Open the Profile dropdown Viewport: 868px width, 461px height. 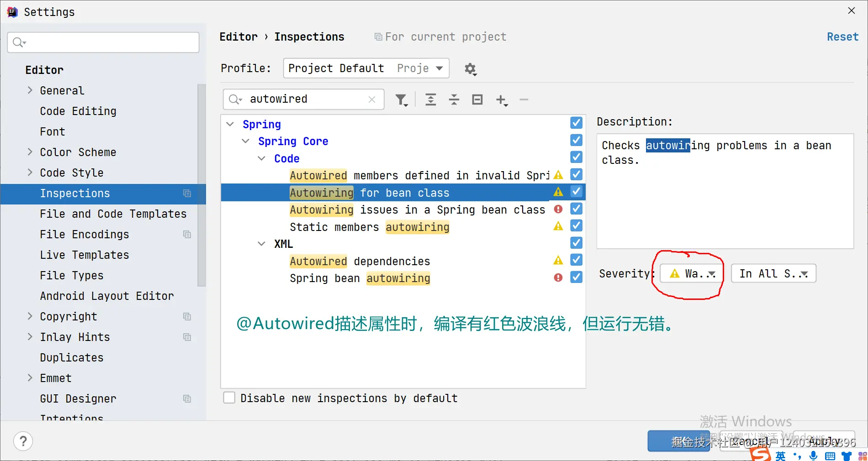366,68
